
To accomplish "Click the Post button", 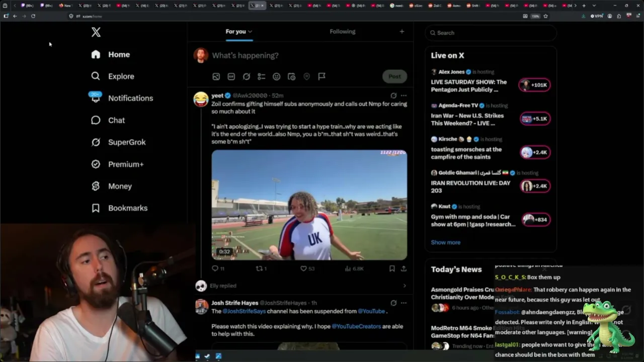I will pos(394,76).
